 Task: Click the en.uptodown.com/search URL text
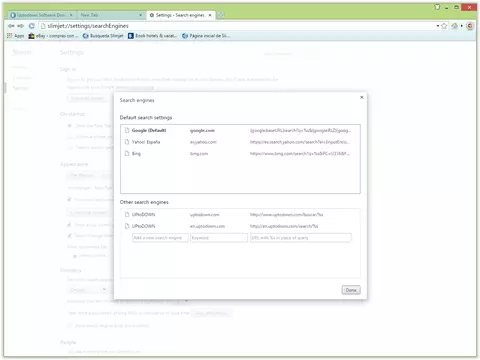[284, 226]
